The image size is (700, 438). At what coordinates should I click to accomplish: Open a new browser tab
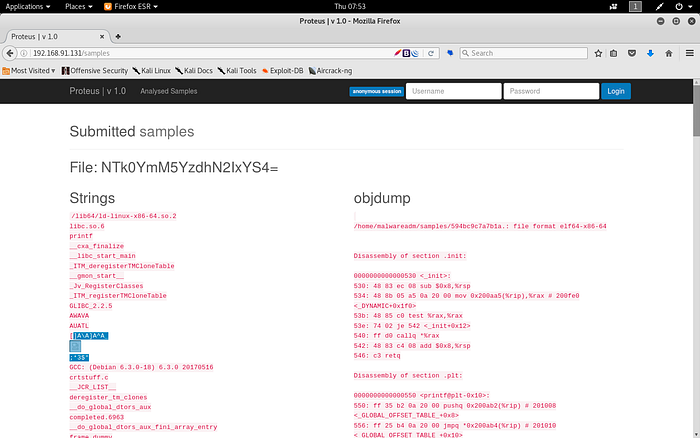click(x=118, y=36)
